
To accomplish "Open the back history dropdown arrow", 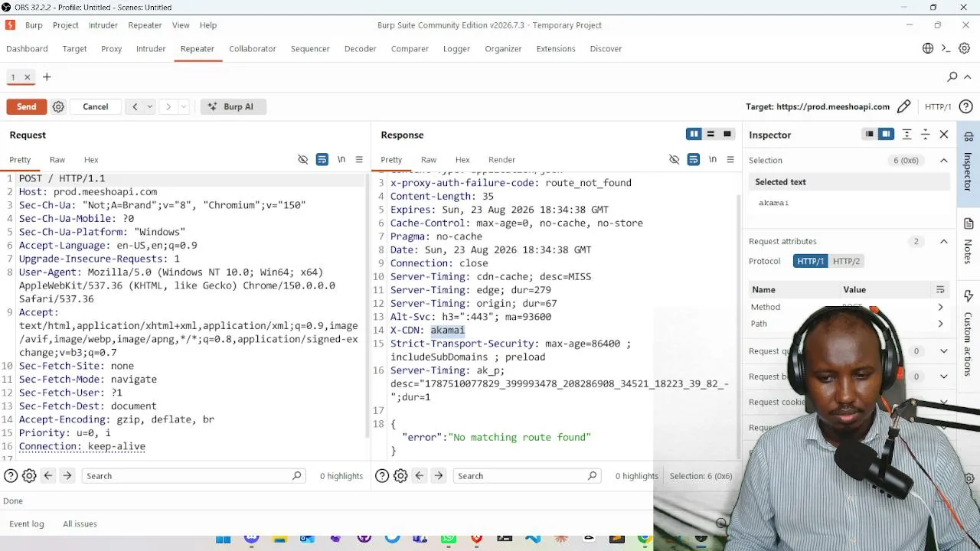I will click(150, 106).
